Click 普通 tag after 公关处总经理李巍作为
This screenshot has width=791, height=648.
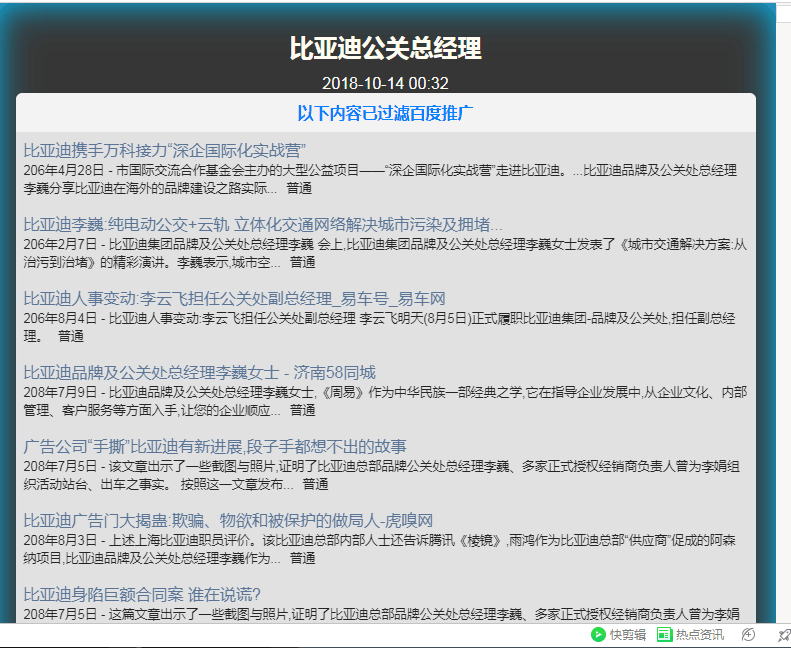(303, 559)
